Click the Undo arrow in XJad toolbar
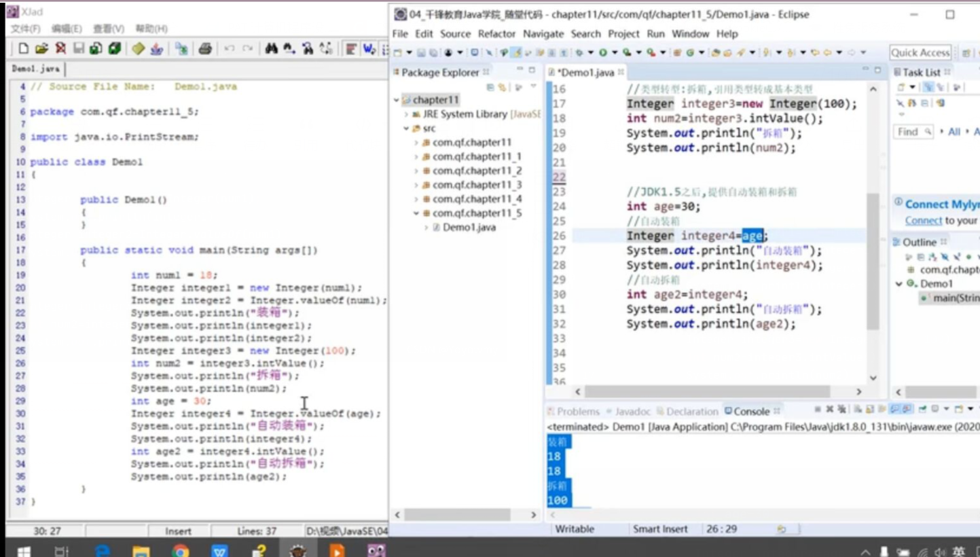980x557 pixels. point(229,48)
